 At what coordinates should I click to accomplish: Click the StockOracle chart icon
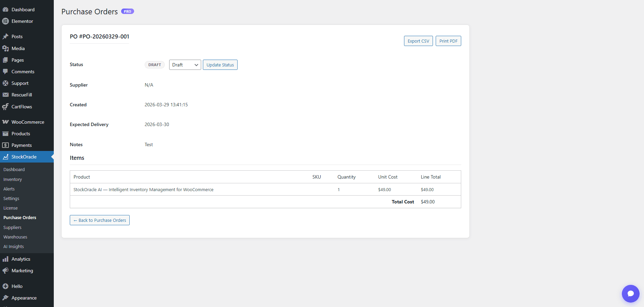point(5,157)
